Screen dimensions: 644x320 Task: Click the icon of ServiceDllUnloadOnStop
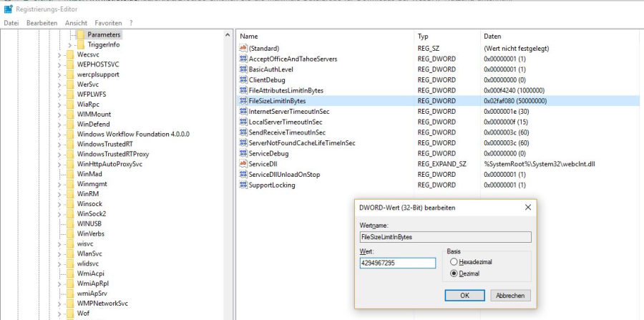(243, 175)
